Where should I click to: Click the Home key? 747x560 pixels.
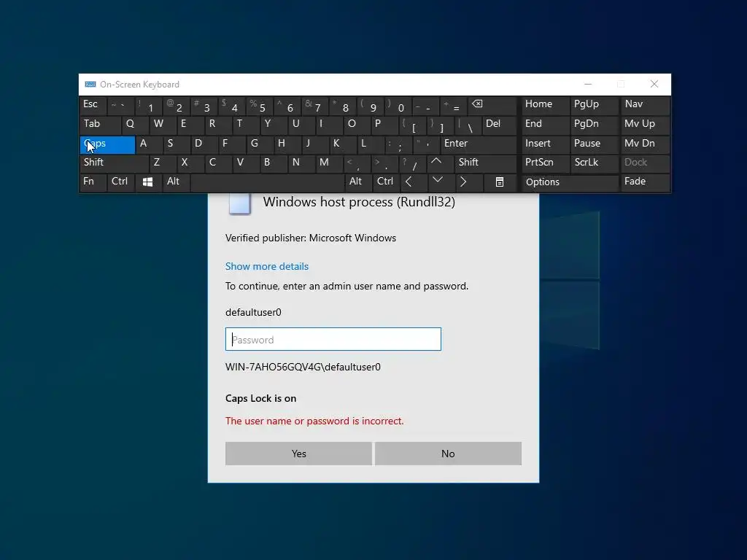[546, 106]
